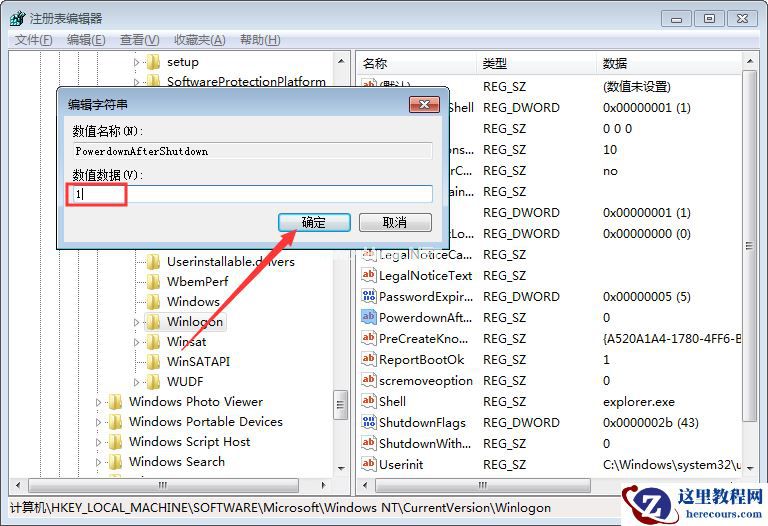Click the Userinstallable.drivers folder icon
This screenshot has height=526, width=768.
pyautogui.click(x=153, y=262)
